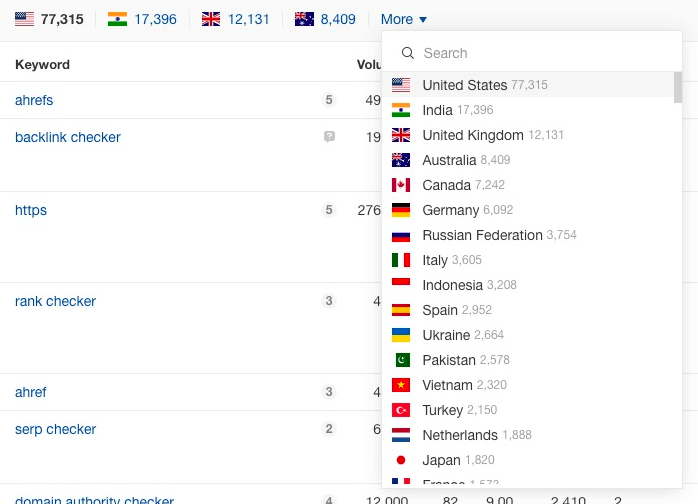Click the Japan flag icon in list
This screenshot has width=698, height=504.
tap(401, 460)
